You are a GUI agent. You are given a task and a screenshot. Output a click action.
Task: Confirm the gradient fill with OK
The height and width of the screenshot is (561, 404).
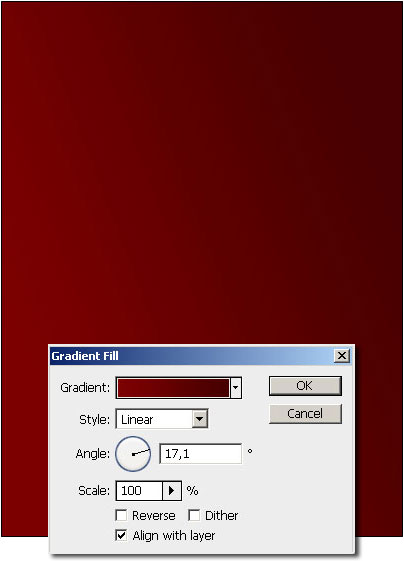(305, 386)
